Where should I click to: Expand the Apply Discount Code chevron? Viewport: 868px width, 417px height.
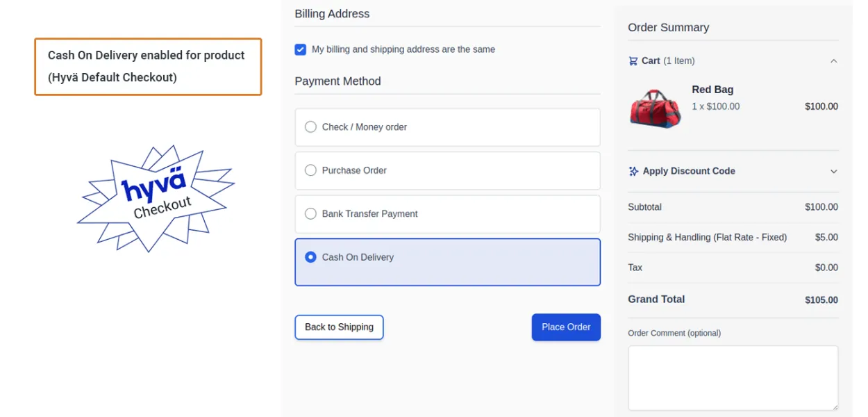pos(833,171)
